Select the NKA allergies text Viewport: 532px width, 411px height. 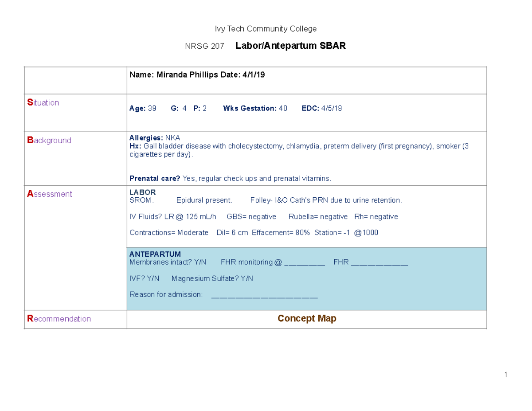173,137
